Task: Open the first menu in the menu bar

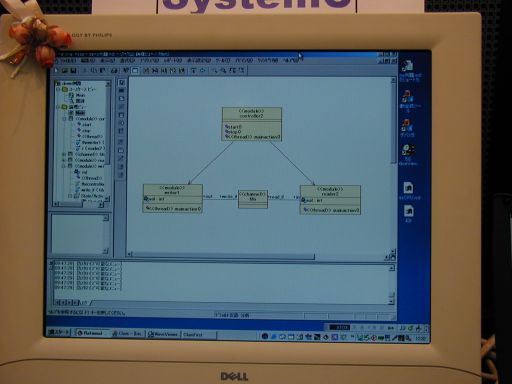Action: [x=69, y=61]
